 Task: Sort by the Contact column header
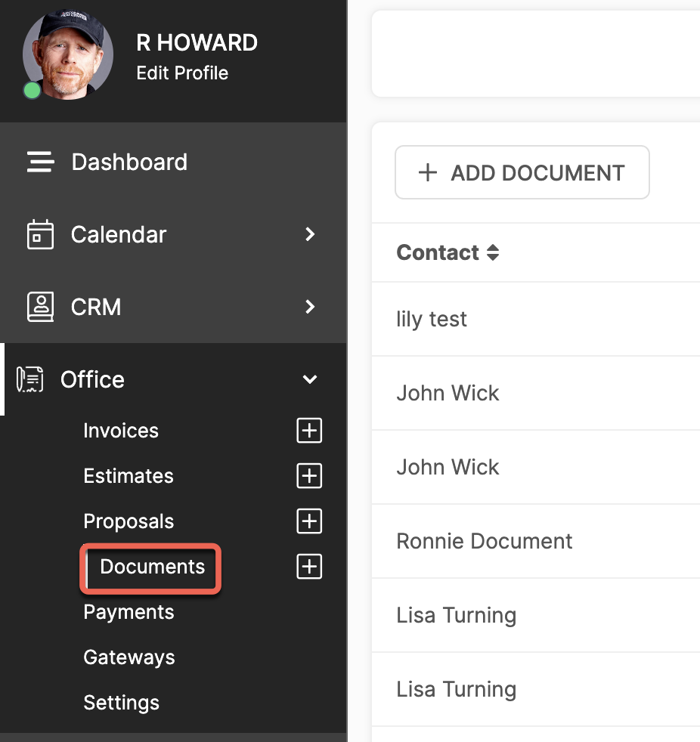(x=438, y=252)
